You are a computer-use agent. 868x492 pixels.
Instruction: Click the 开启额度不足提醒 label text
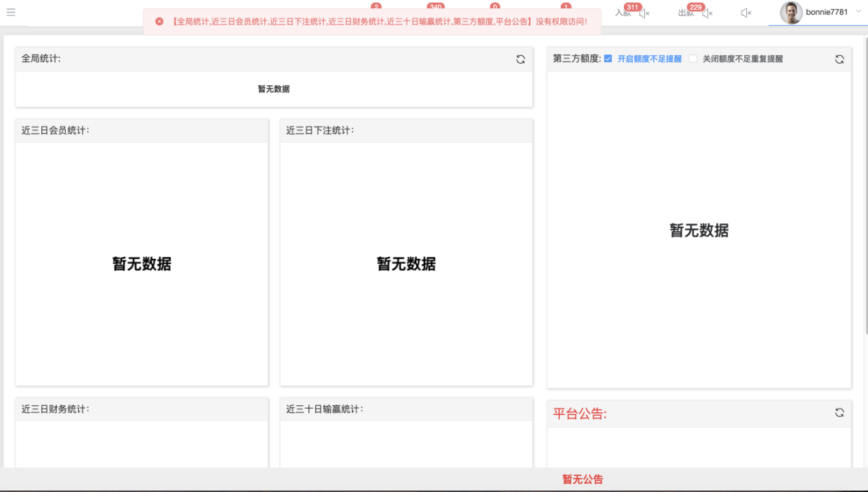pos(649,59)
